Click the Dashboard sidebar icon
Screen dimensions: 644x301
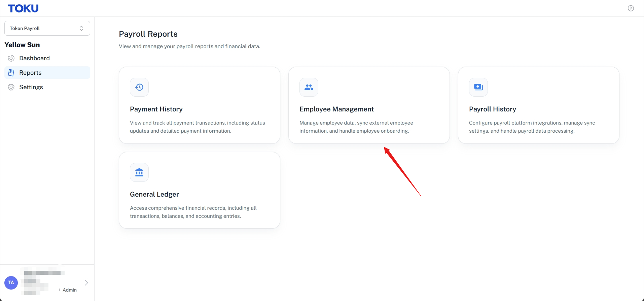[x=11, y=58]
